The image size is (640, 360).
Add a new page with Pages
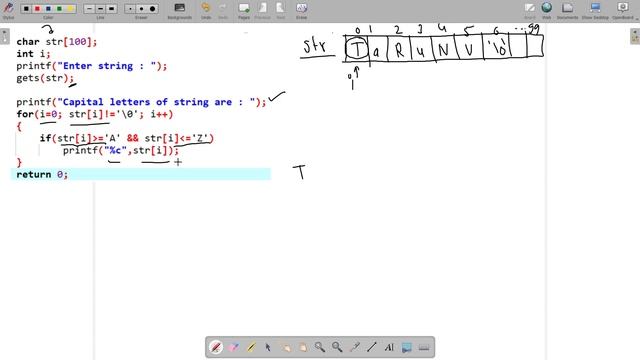coord(244,10)
